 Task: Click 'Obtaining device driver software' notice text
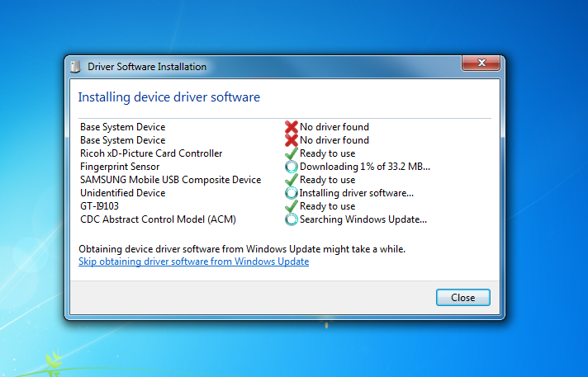pyautogui.click(x=242, y=249)
